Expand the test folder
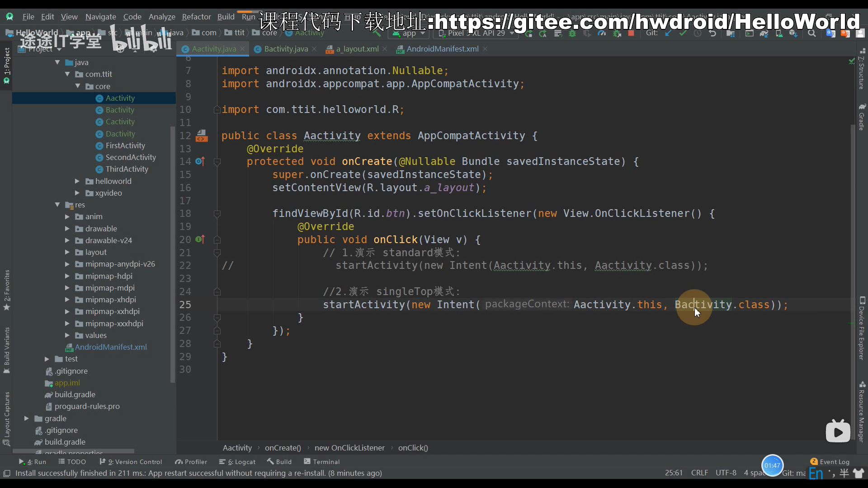This screenshot has width=868, height=488. click(x=47, y=359)
